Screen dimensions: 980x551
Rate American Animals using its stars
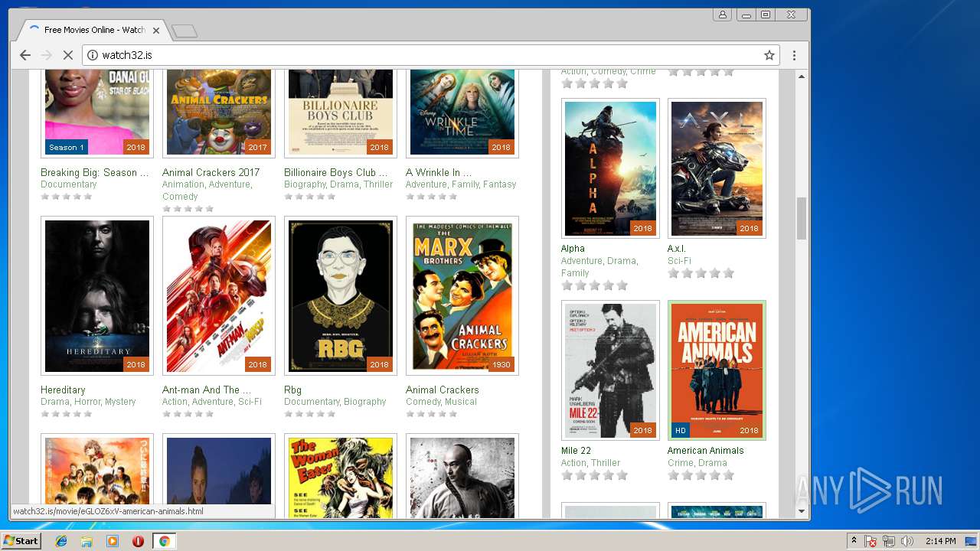701,475
